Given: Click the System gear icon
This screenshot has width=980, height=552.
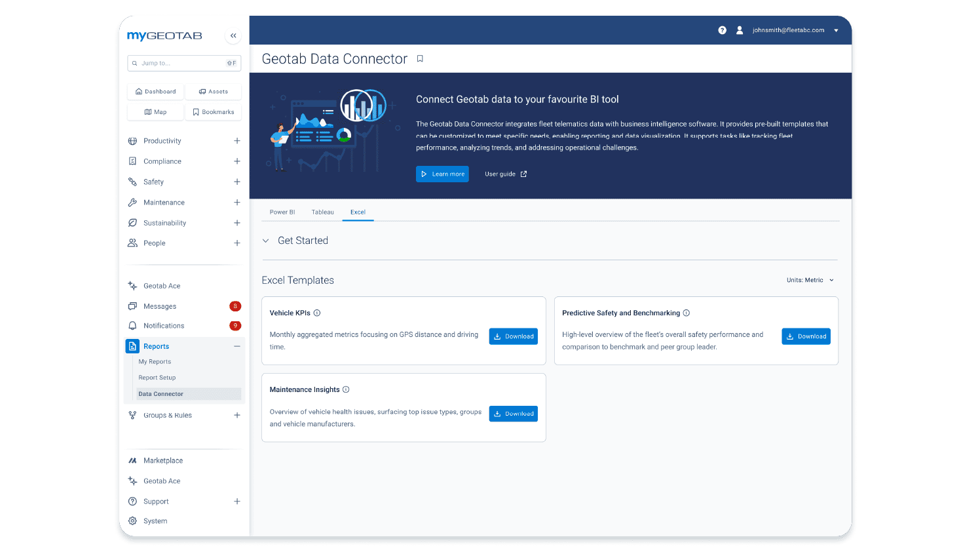Looking at the screenshot, I should (132, 521).
